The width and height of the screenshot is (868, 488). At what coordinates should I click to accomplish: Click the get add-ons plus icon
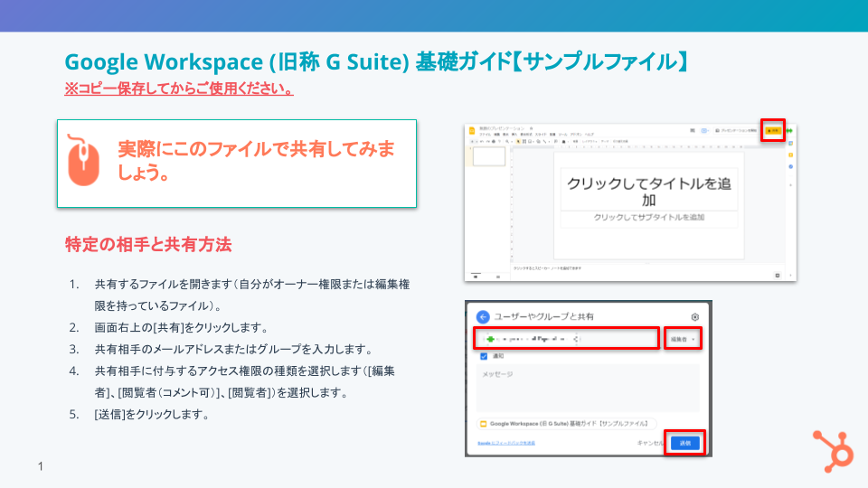790,184
